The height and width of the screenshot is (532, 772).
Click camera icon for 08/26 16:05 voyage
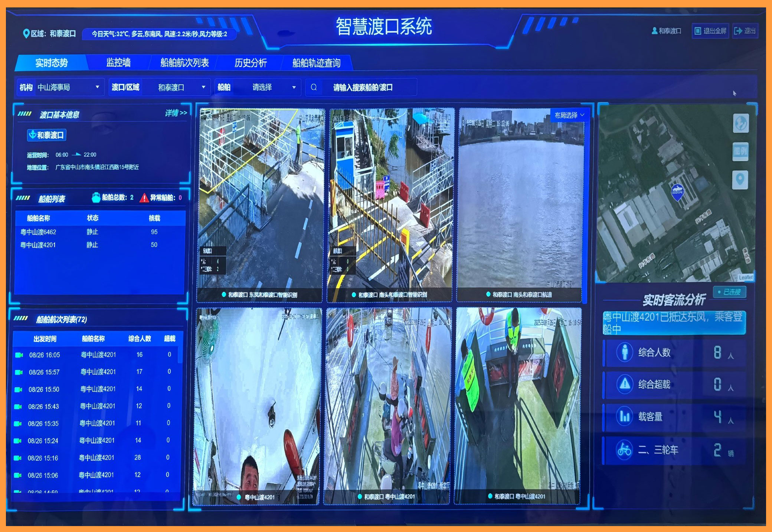click(x=19, y=355)
